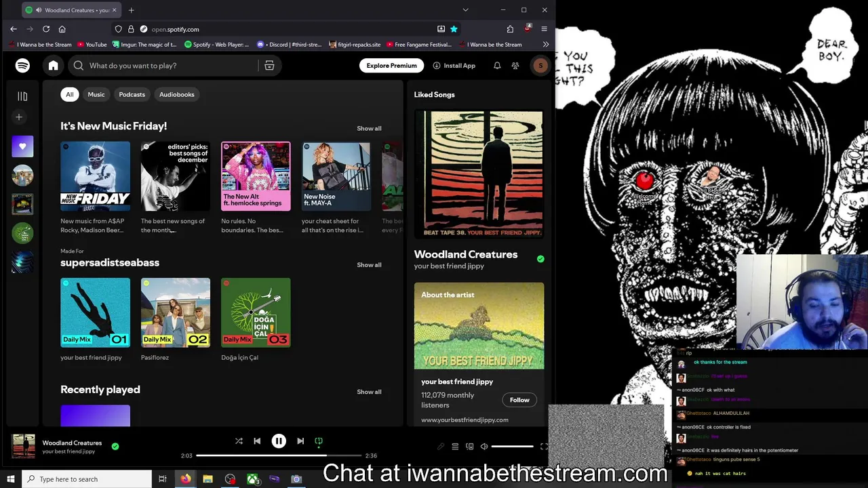Screen dimensions: 868x488
Task: Click the Windows Start button
Action: (x=10, y=479)
